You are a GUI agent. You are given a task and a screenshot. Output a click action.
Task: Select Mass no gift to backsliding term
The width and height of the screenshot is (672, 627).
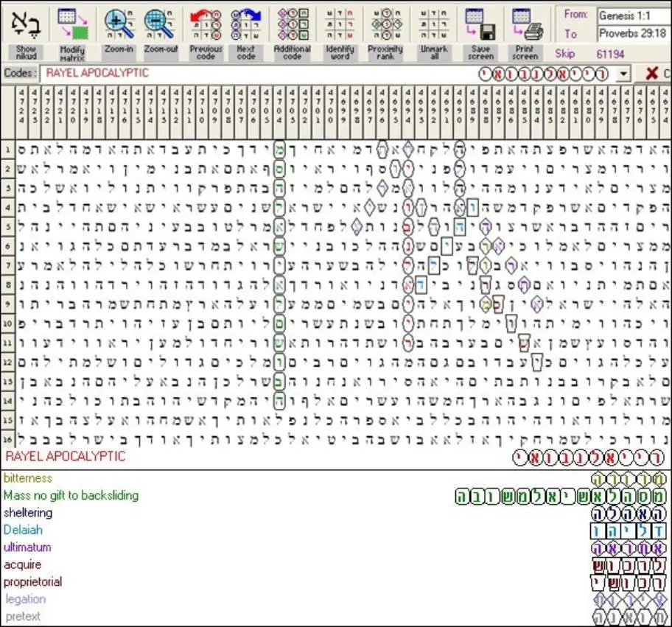[71, 495]
